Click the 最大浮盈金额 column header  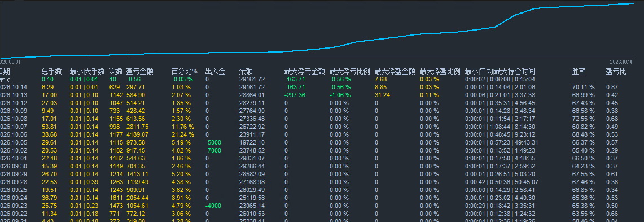click(x=395, y=72)
